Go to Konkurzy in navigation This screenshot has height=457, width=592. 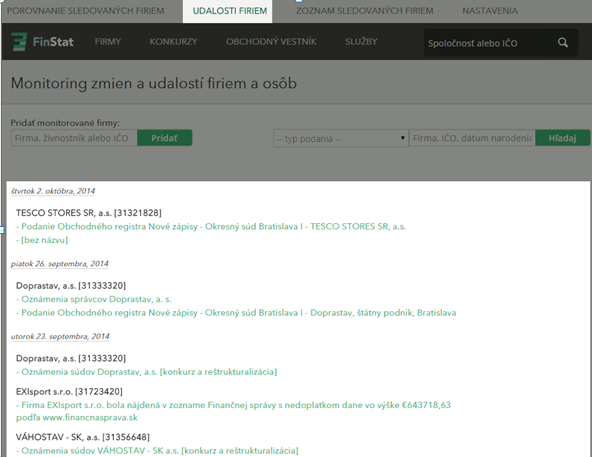pos(173,42)
